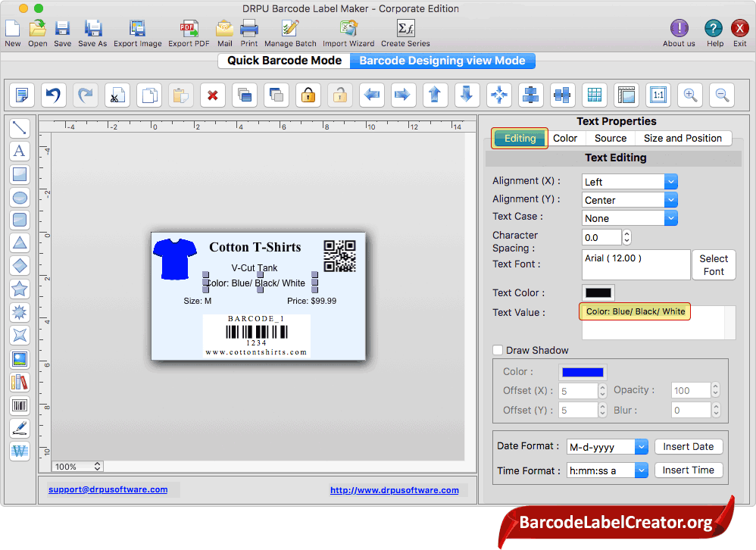Image resolution: width=756 pixels, height=550 pixels.
Task: Select the Text tool (A)
Action: point(19,151)
